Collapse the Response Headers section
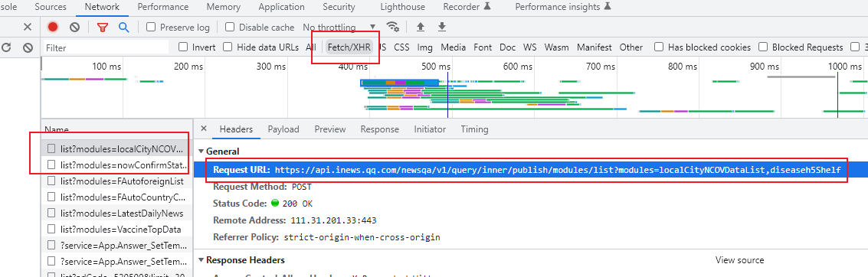868x277 pixels. [201, 260]
